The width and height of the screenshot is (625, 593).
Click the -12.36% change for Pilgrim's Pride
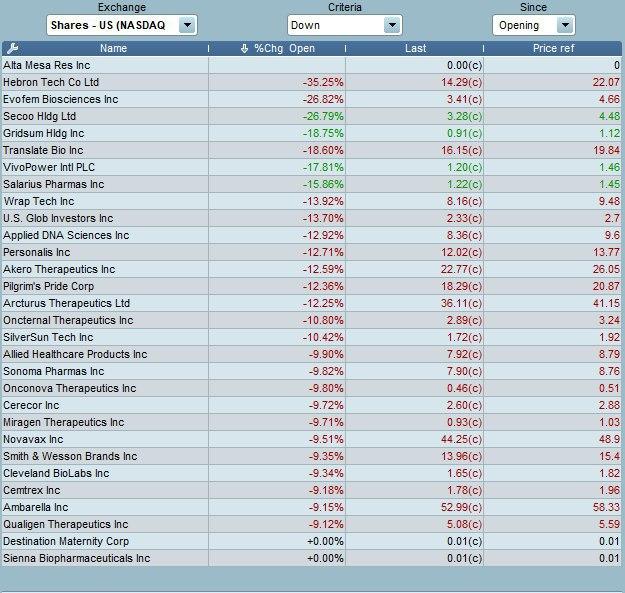point(323,286)
